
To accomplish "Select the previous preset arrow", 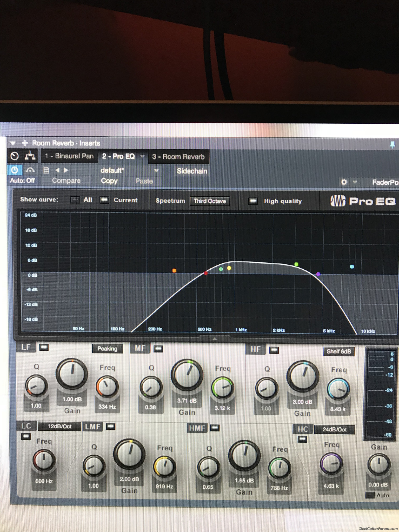I will 57,170.
